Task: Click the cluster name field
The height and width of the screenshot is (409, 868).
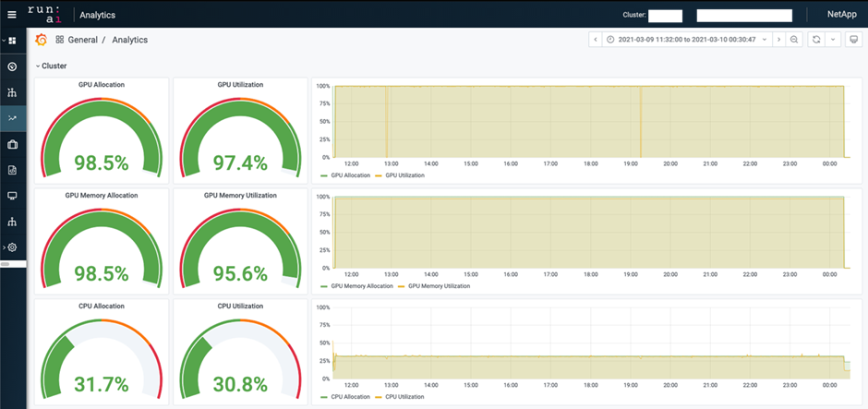Action: [665, 16]
